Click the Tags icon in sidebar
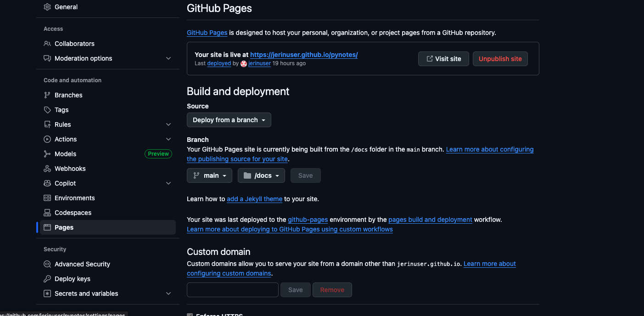 [47, 110]
